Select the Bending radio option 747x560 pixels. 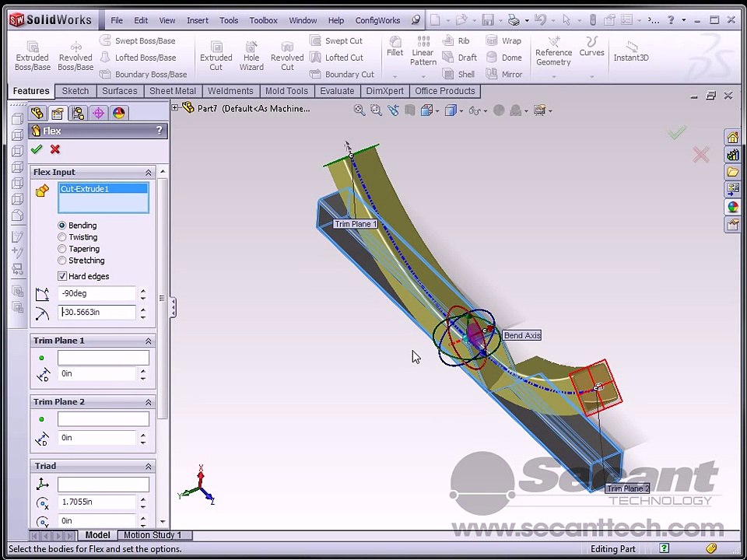(x=62, y=226)
